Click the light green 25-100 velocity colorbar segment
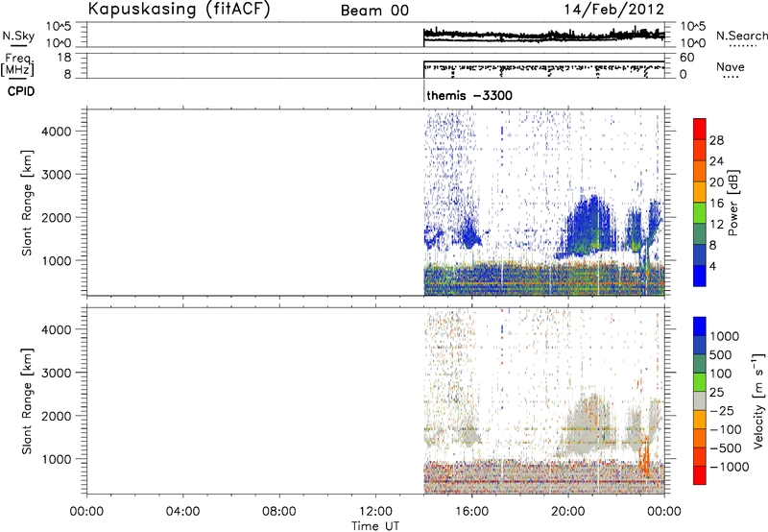Screen dimensions: 768x532 700,382
